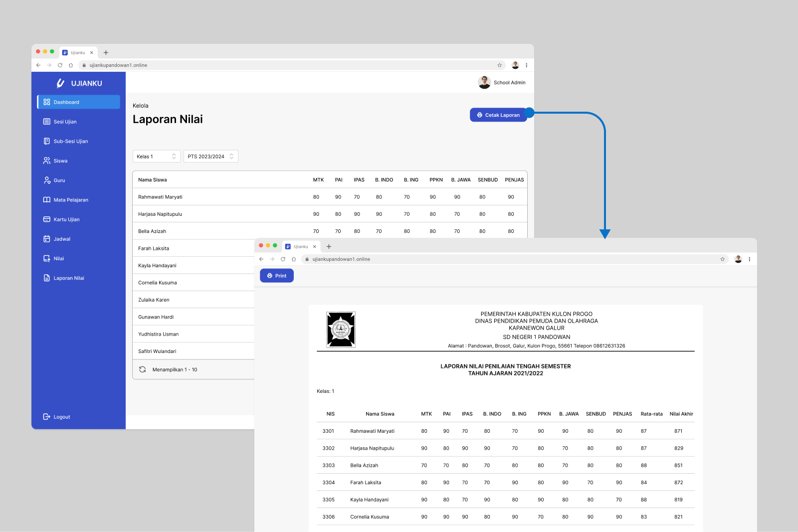Open Mata Pelajaran in sidebar

(70, 200)
